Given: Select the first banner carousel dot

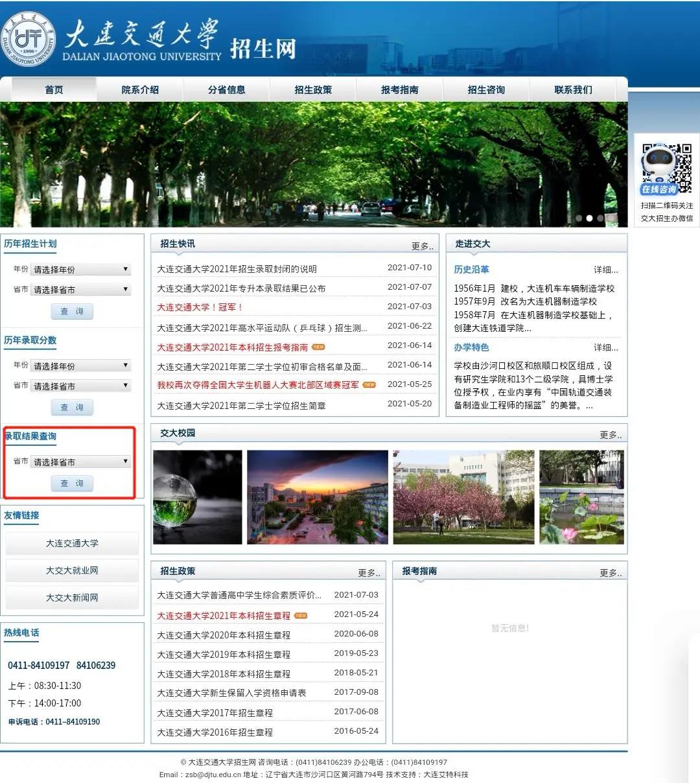Looking at the screenshot, I should click(578, 218).
